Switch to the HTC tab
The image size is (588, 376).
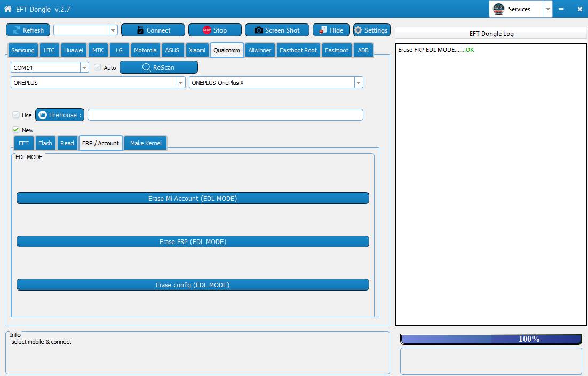pos(49,50)
